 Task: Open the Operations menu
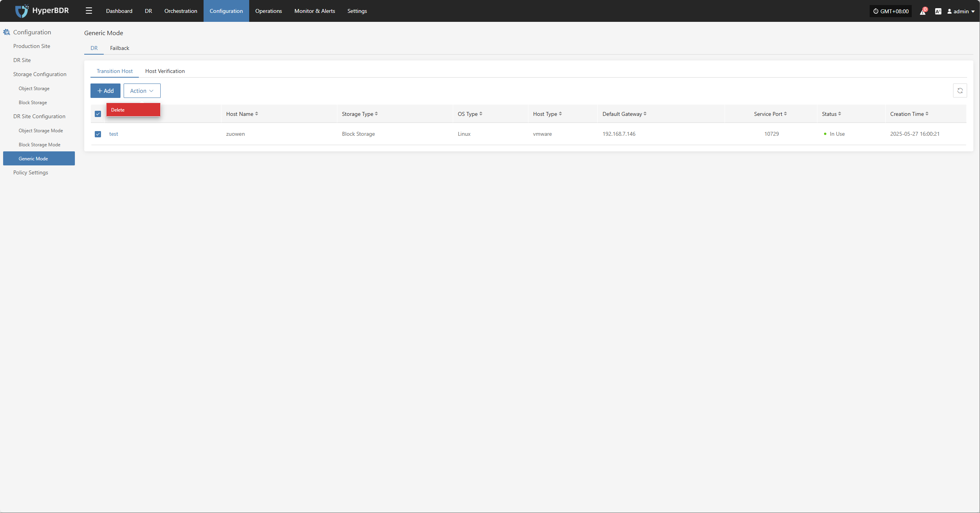pos(269,11)
